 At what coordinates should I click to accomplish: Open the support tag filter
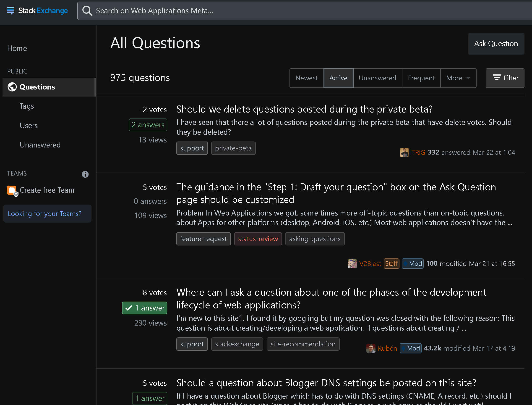click(x=192, y=148)
